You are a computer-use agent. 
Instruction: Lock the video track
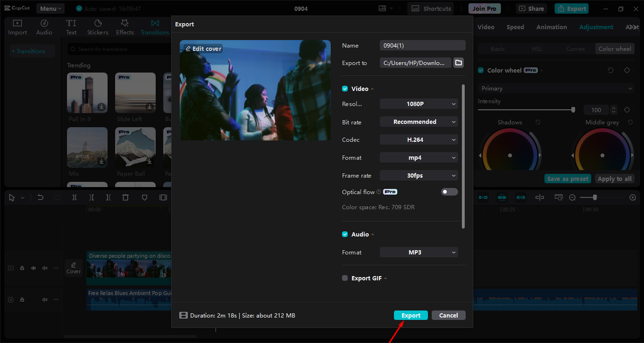(22, 268)
